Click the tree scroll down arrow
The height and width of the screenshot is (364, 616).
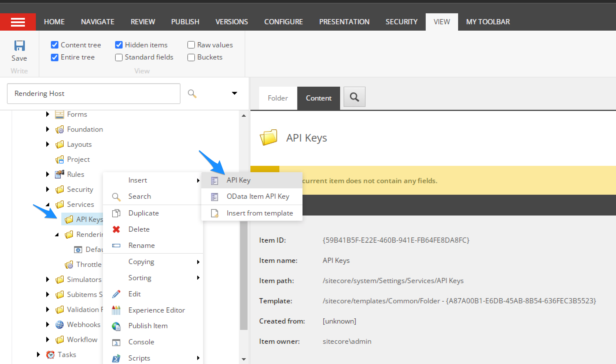pos(244,359)
